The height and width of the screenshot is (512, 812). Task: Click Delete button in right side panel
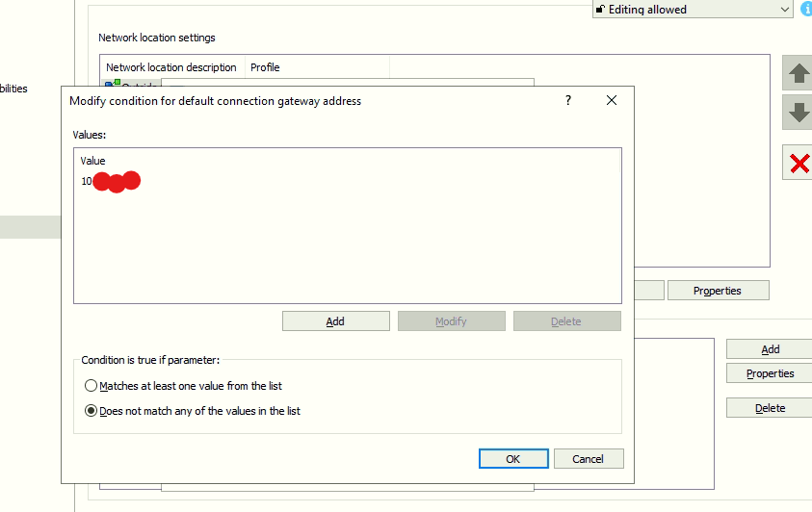click(770, 408)
